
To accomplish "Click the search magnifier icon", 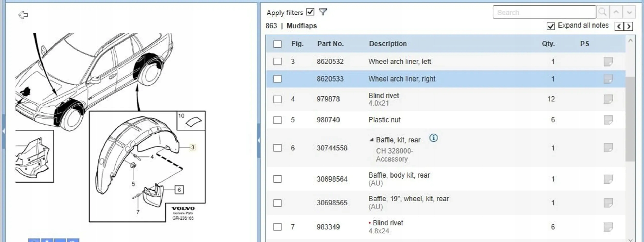I will tap(603, 12).
